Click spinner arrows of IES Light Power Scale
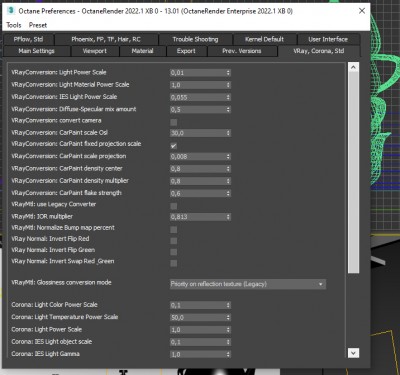Screen dimensions: 400x375 coord(228,97)
